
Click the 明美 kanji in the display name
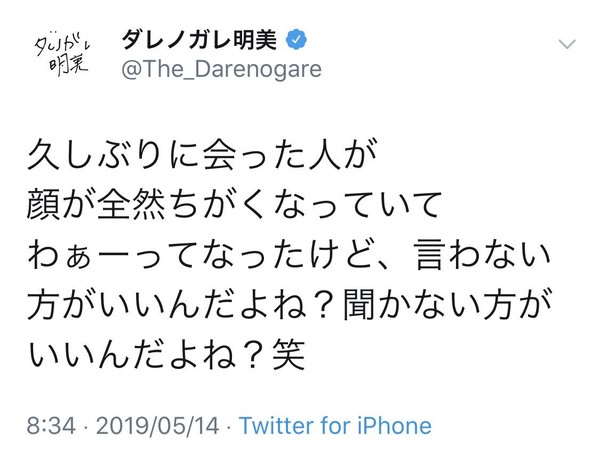coord(254,41)
